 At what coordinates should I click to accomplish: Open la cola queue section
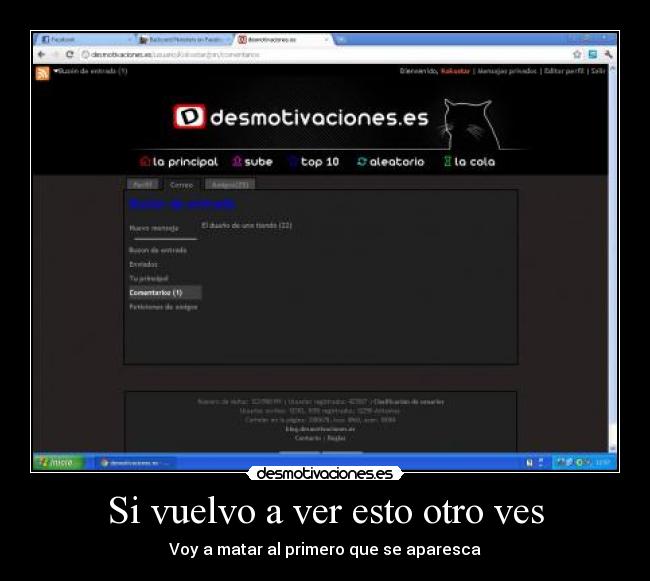469,162
